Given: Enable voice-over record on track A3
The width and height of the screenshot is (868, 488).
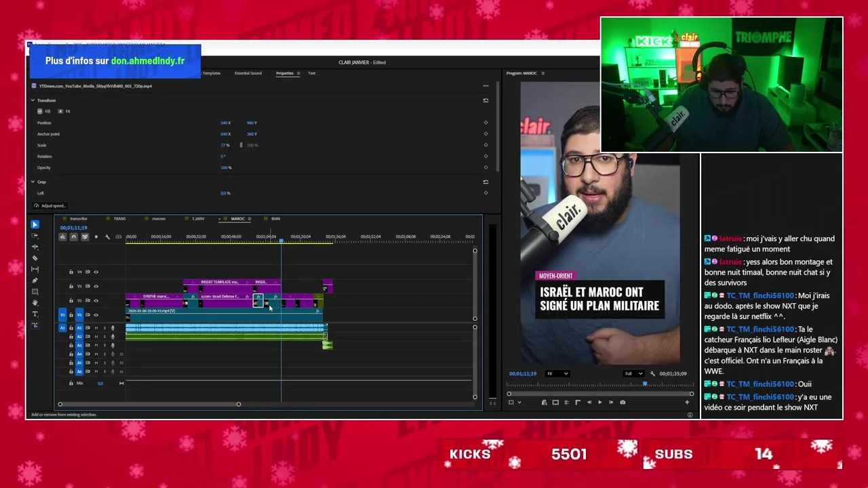Looking at the screenshot, I should pyautogui.click(x=113, y=346).
